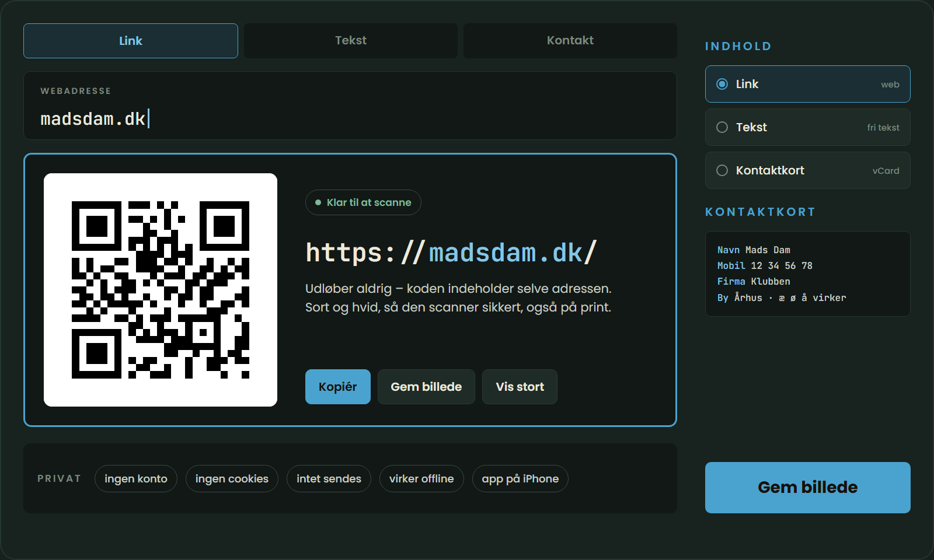Click the PRIVAT label
The height and width of the screenshot is (560, 934).
pos(59,479)
